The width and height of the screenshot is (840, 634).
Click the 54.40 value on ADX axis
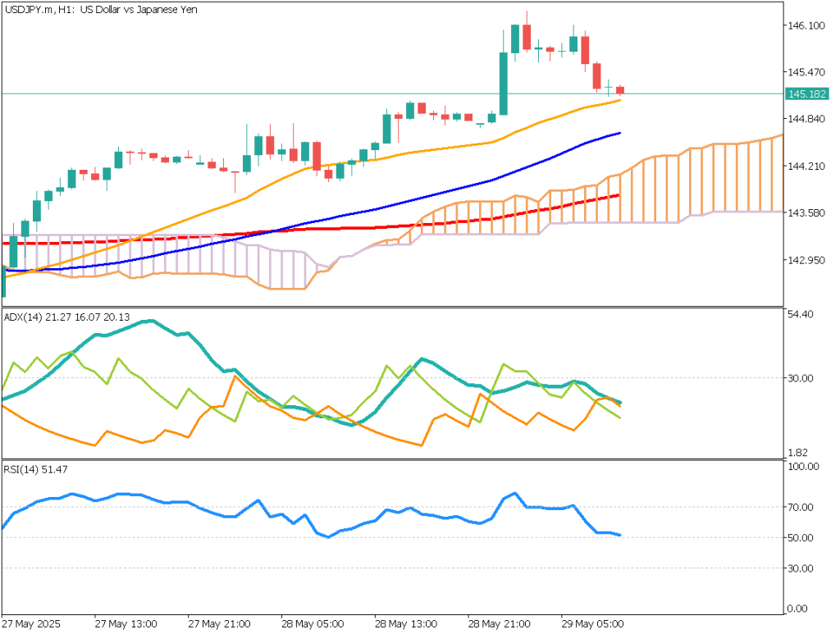pyautogui.click(x=800, y=314)
